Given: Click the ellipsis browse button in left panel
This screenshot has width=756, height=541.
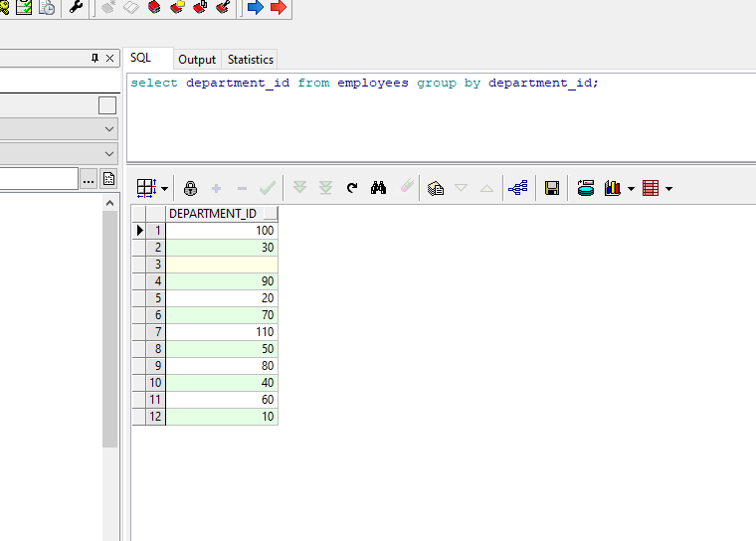Looking at the screenshot, I should click(x=89, y=179).
